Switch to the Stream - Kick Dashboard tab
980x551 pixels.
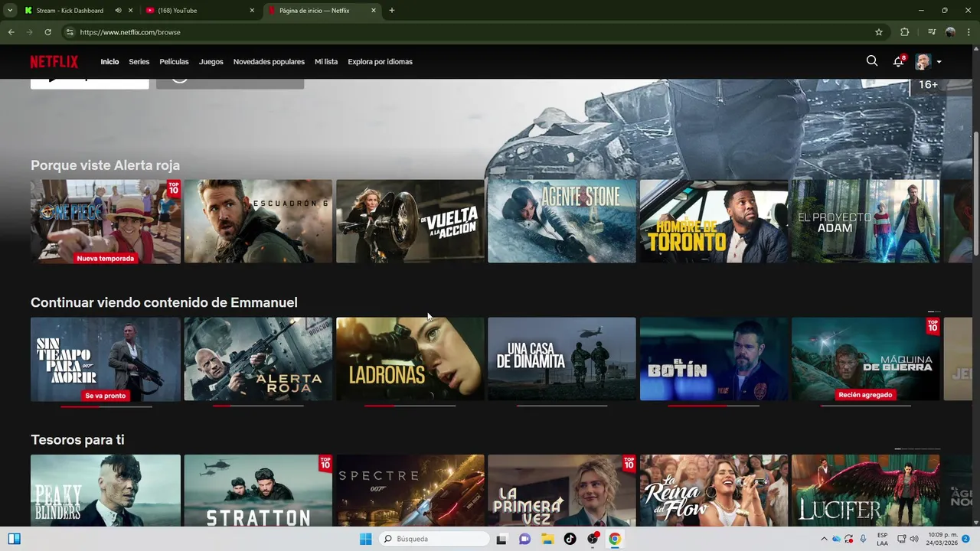[69, 11]
